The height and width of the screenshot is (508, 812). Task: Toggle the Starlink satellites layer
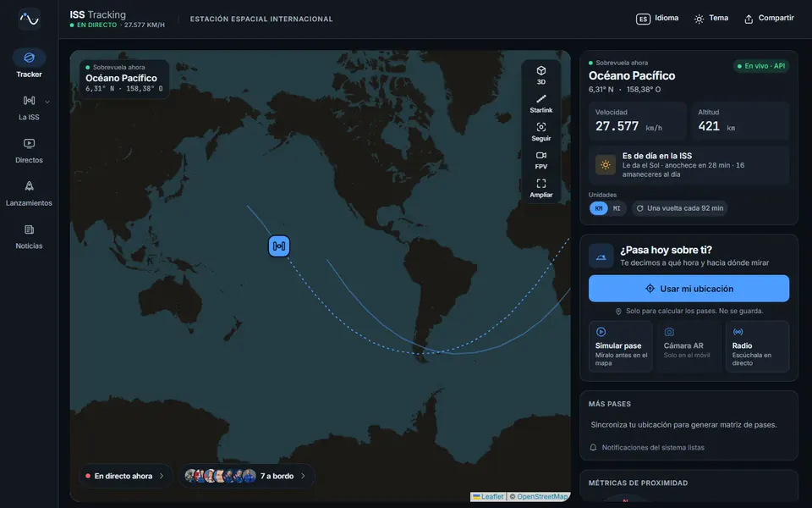point(541,103)
